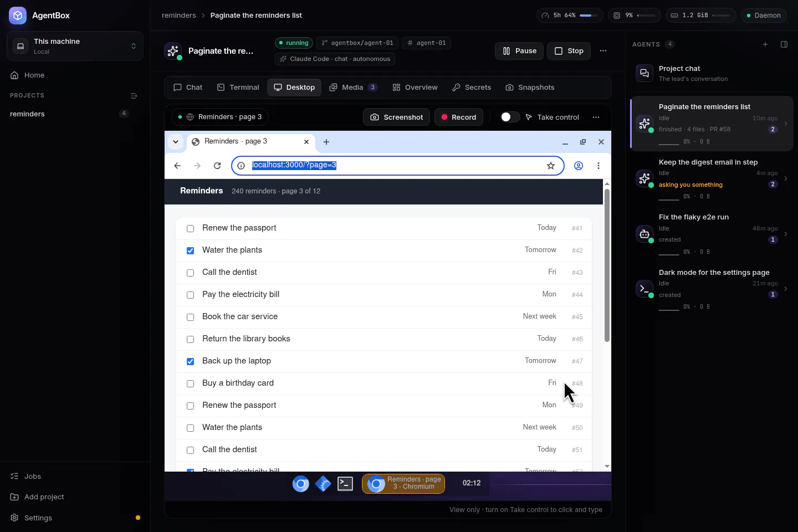Add a new agent with plus icon
Image resolution: width=798 pixels, height=532 pixels.
765,44
